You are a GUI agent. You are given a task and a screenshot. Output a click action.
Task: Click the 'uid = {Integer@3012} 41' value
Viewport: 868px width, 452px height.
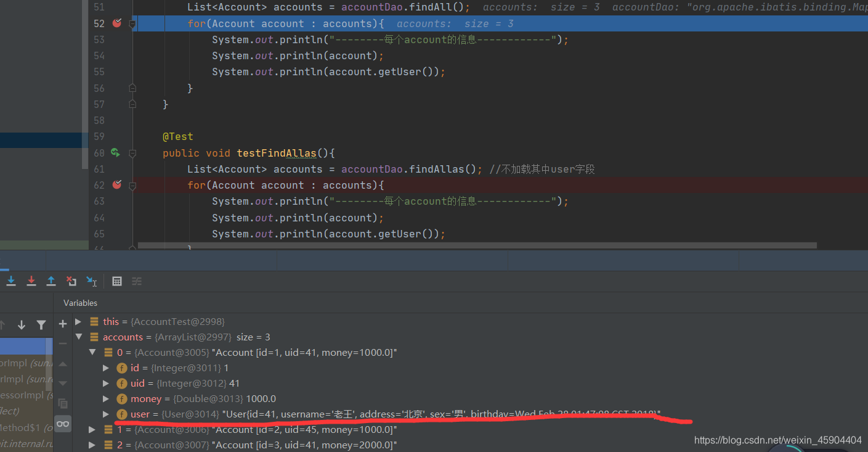tap(234, 383)
